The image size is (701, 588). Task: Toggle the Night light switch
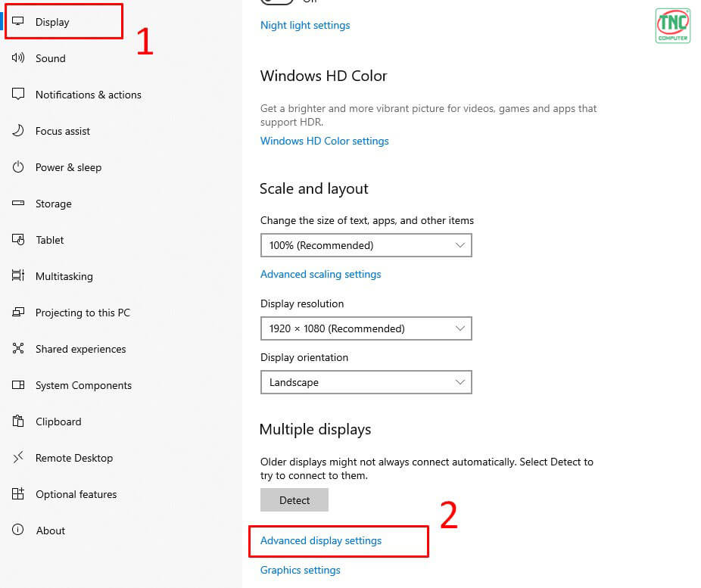[277, 2]
